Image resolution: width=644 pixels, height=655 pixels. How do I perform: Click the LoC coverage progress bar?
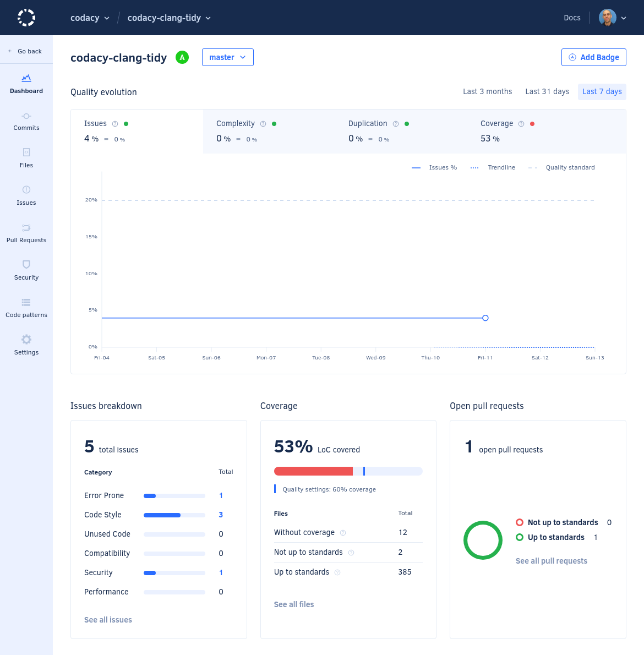point(348,471)
